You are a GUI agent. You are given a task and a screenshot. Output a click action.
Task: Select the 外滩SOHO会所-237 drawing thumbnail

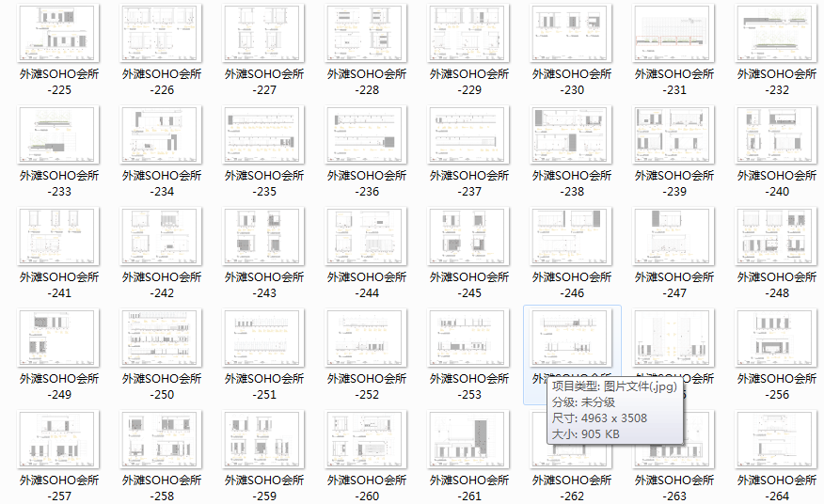click(x=468, y=134)
